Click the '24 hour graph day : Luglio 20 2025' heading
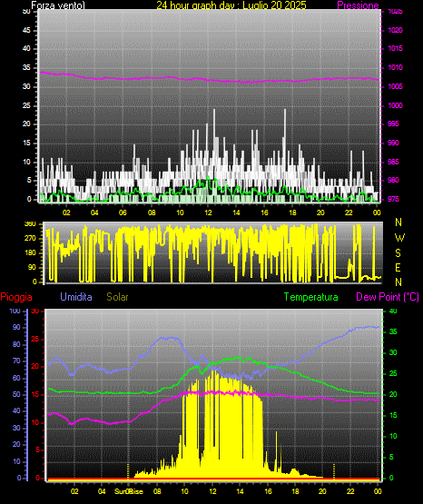Image resolution: width=423 pixels, height=504 pixels. tap(231, 5)
